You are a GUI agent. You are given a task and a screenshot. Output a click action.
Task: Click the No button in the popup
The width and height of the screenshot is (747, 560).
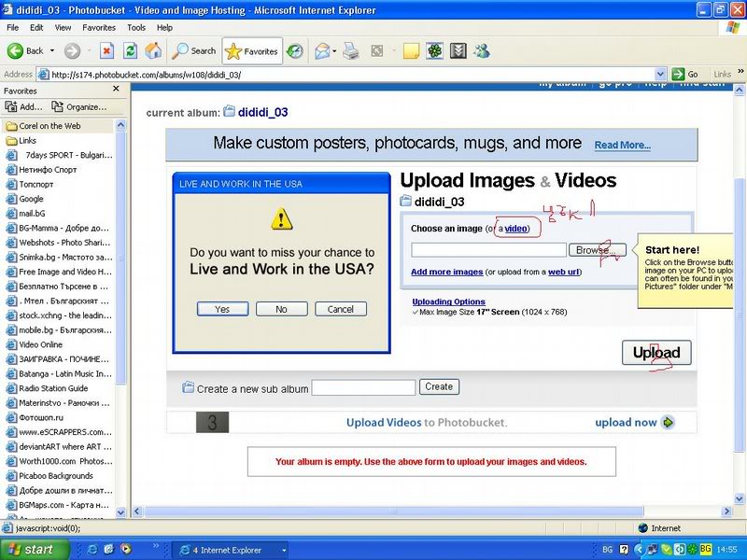tap(281, 309)
